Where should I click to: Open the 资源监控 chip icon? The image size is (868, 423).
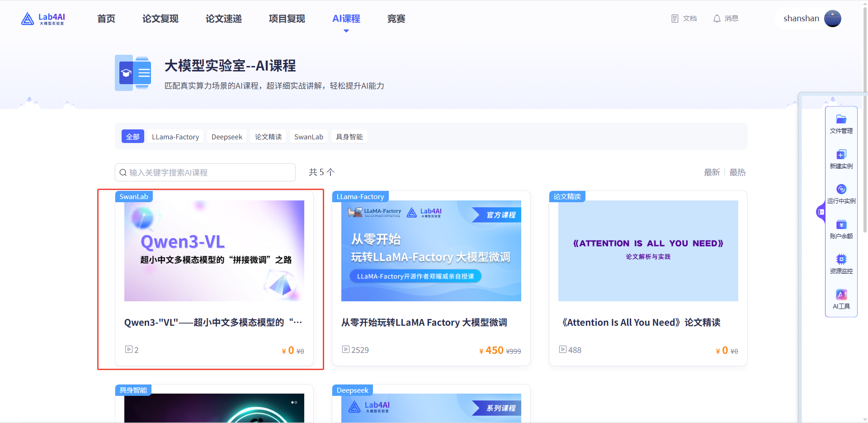pos(841,259)
